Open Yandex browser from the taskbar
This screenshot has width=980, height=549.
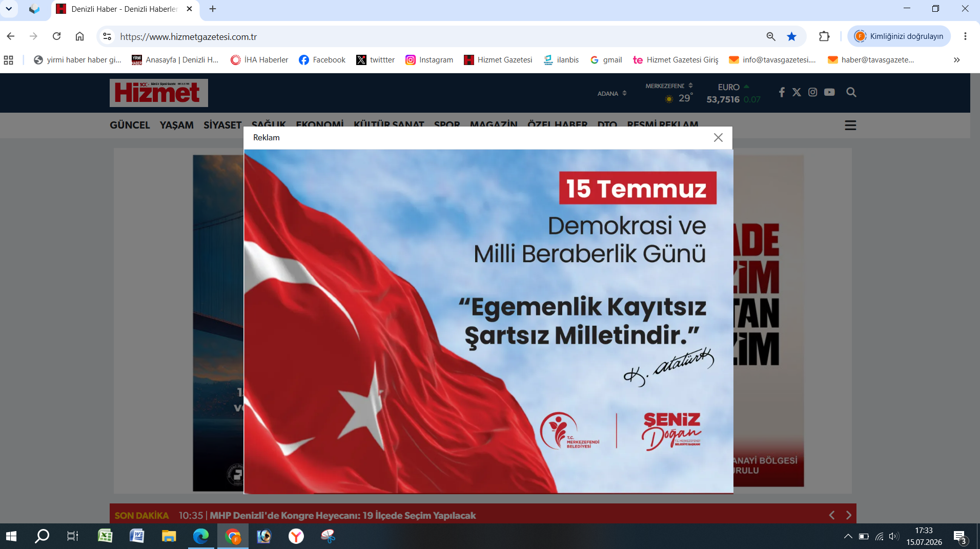[x=296, y=536]
